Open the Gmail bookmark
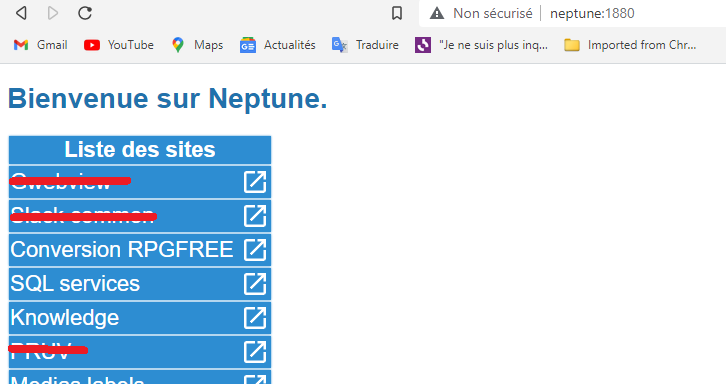The height and width of the screenshot is (384, 726). tap(40, 45)
